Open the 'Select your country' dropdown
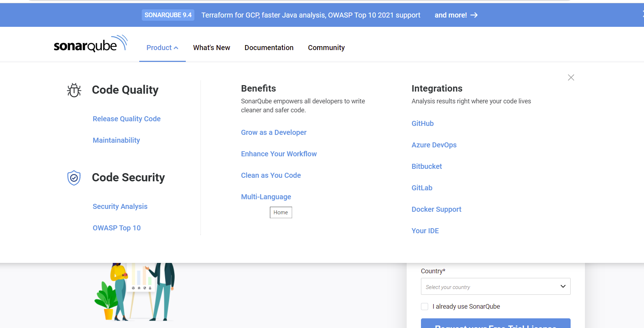The width and height of the screenshot is (644, 328). coord(495,287)
